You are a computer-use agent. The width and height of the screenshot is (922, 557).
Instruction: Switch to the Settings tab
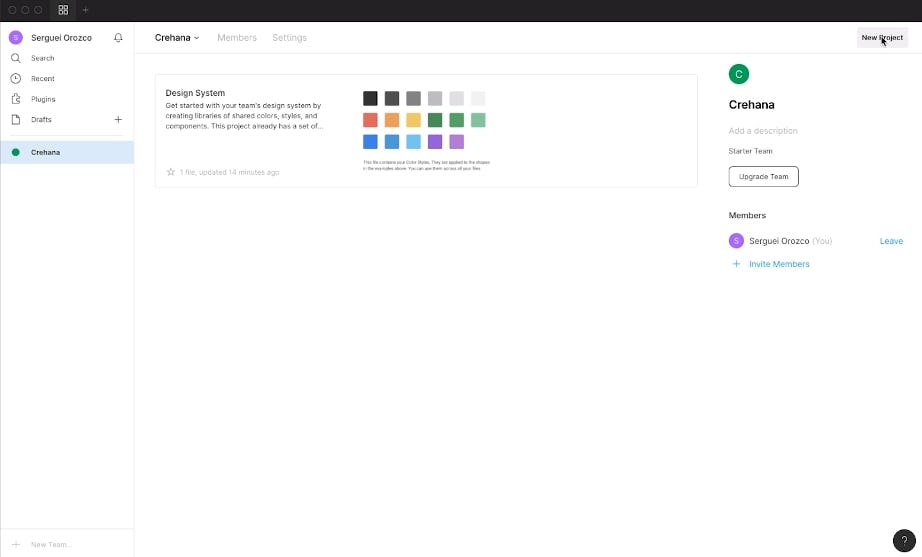pyautogui.click(x=289, y=38)
